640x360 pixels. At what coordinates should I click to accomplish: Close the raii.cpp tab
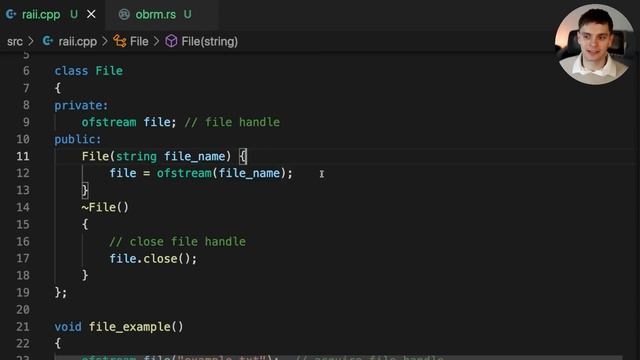(91, 14)
